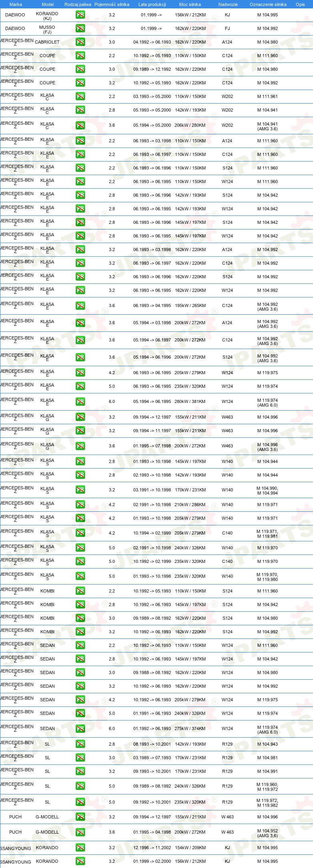Select fuel icon in the COUPE 3.2 row

[80, 83]
